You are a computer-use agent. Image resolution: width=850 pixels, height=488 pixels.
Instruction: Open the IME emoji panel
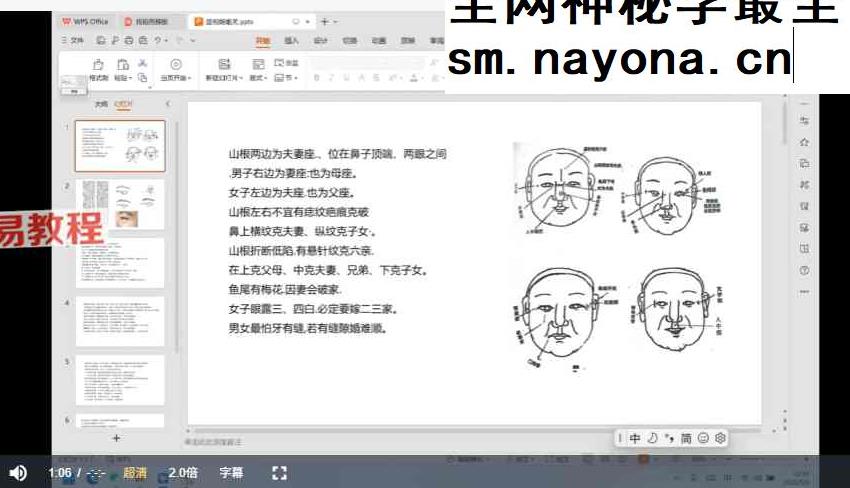pyautogui.click(x=703, y=438)
